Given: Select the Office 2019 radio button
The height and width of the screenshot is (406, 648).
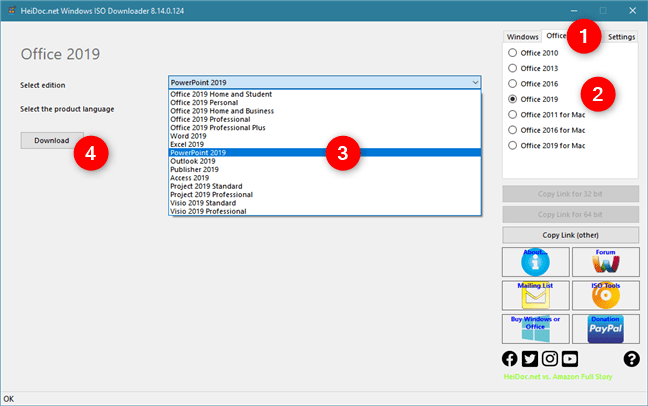Looking at the screenshot, I should click(x=512, y=99).
